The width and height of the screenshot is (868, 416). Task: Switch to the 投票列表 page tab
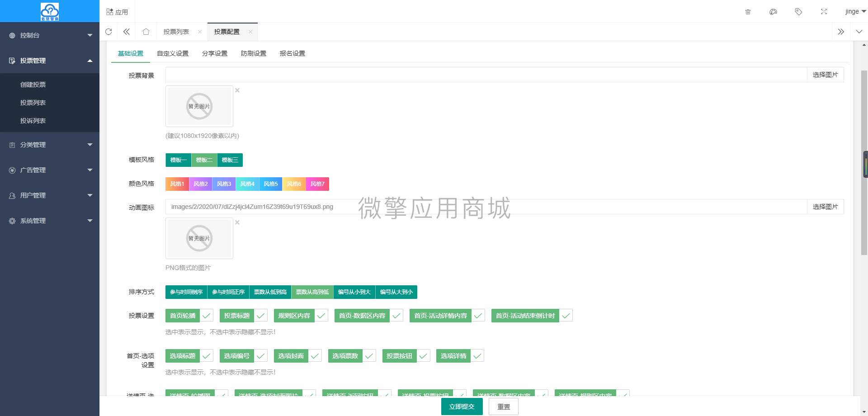coord(176,32)
